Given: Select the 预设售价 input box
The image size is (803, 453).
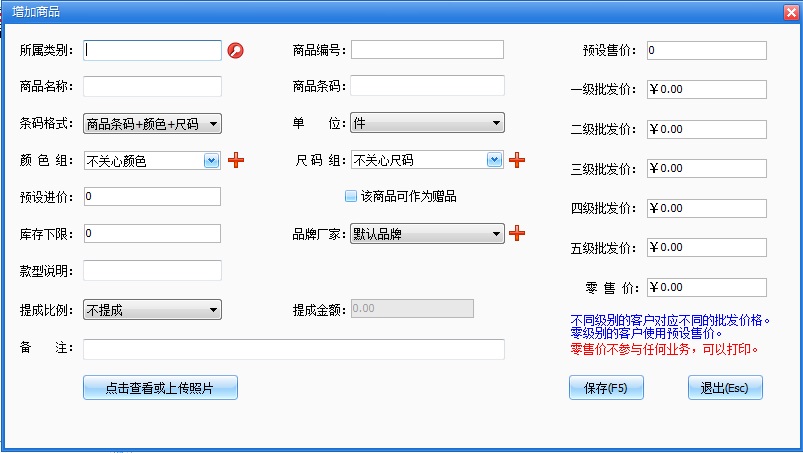Looking at the screenshot, I should coord(706,50).
